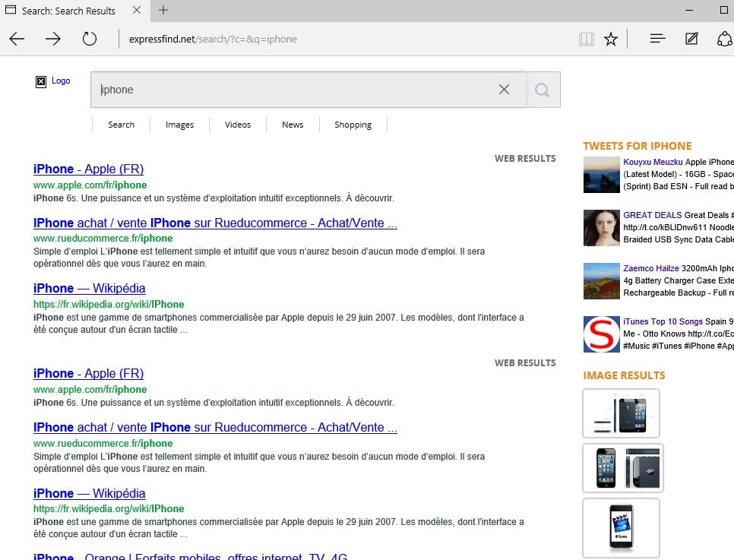
Task: Go back with the browser back arrow
Action: (17, 39)
